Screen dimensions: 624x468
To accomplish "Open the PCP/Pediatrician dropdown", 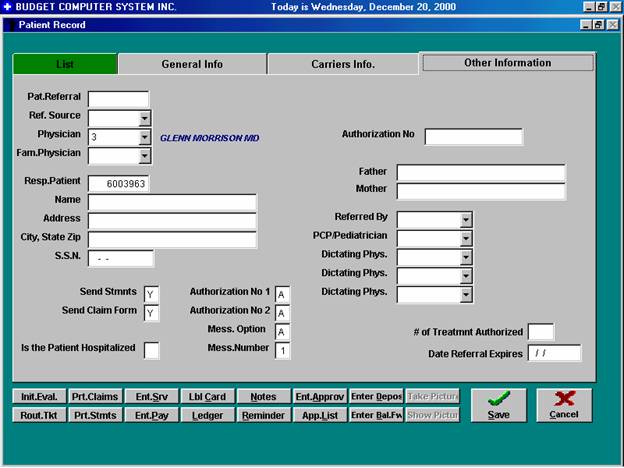I will (465, 238).
